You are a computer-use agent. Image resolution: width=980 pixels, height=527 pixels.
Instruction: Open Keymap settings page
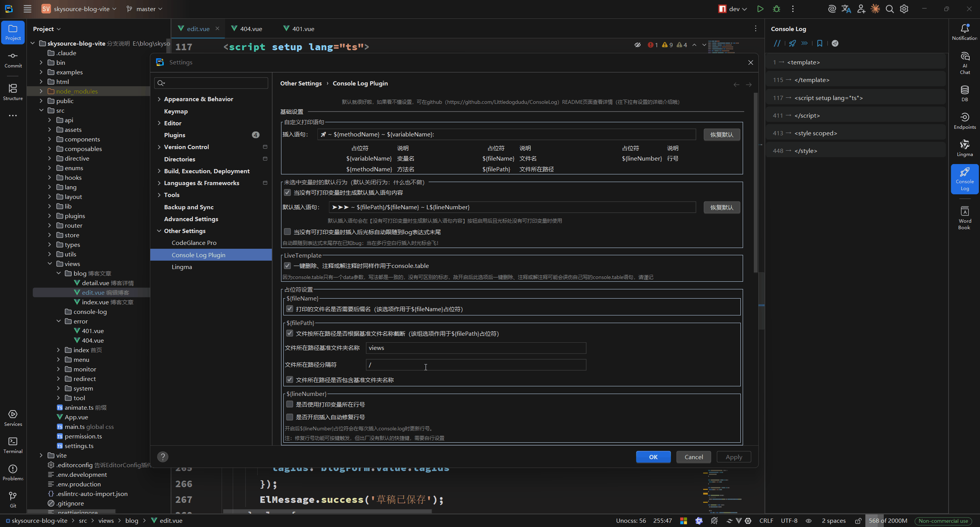(176, 111)
